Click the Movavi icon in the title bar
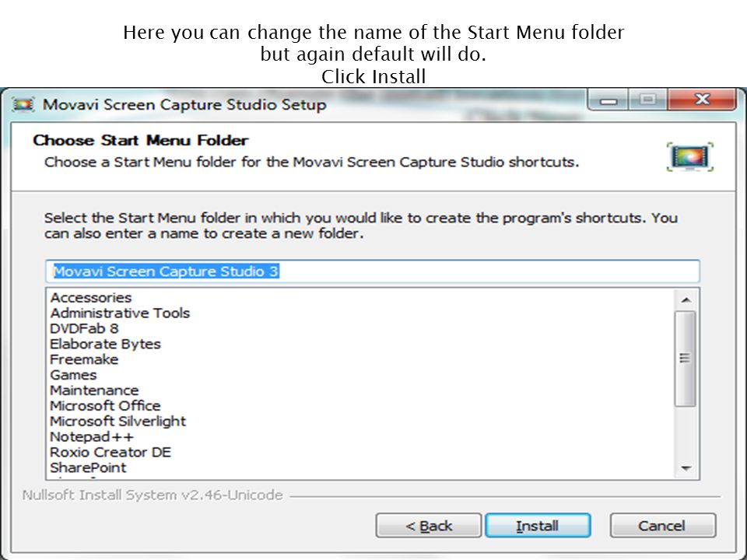The height and width of the screenshot is (560, 747). tap(23, 104)
